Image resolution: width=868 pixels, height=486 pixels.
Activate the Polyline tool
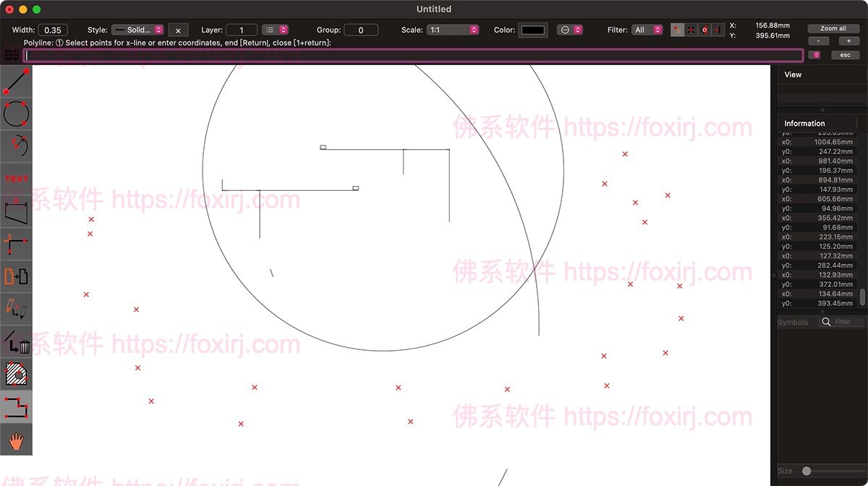[x=16, y=406]
